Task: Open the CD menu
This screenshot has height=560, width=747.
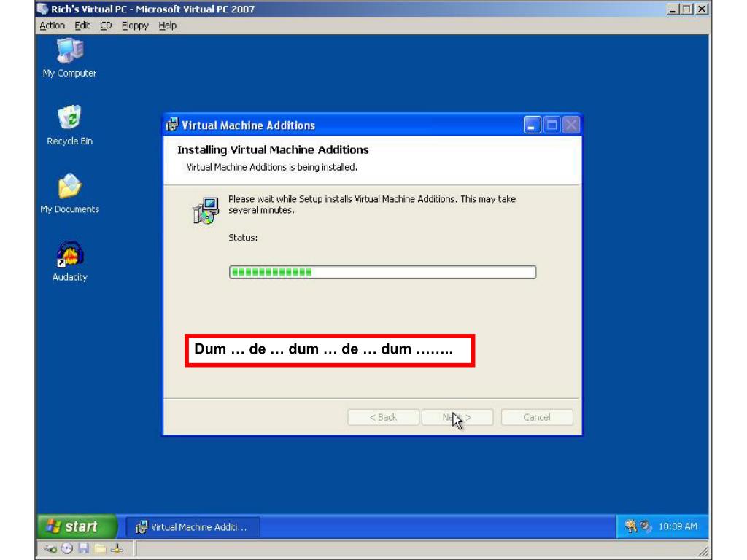Action: [x=106, y=26]
